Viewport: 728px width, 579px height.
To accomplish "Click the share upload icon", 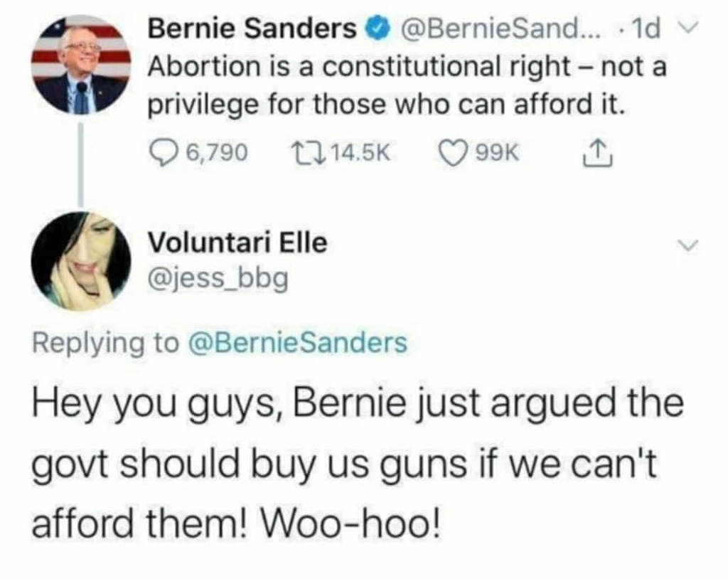I will click(x=592, y=151).
